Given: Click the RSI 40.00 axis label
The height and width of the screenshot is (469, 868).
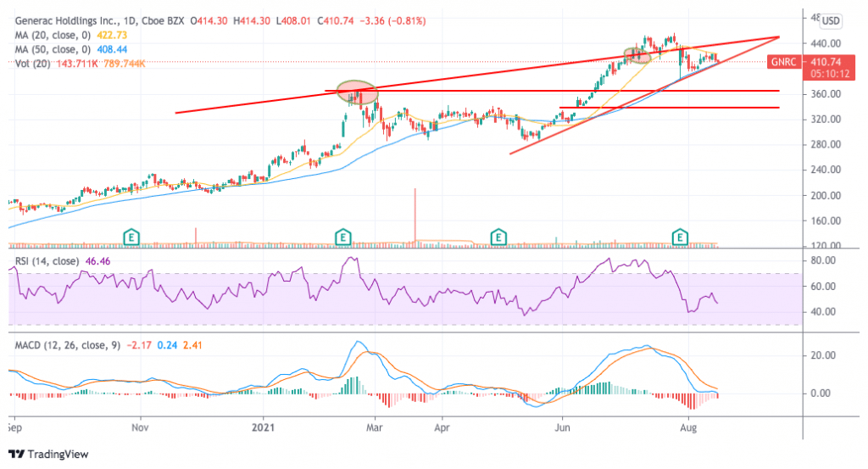Looking at the screenshot, I should (x=823, y=312).
